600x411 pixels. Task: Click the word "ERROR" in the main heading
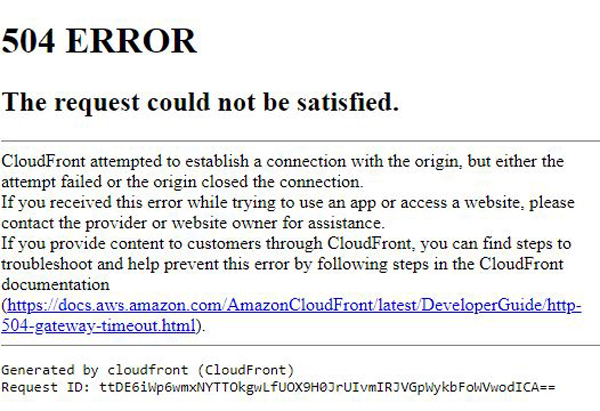[131, 41]
